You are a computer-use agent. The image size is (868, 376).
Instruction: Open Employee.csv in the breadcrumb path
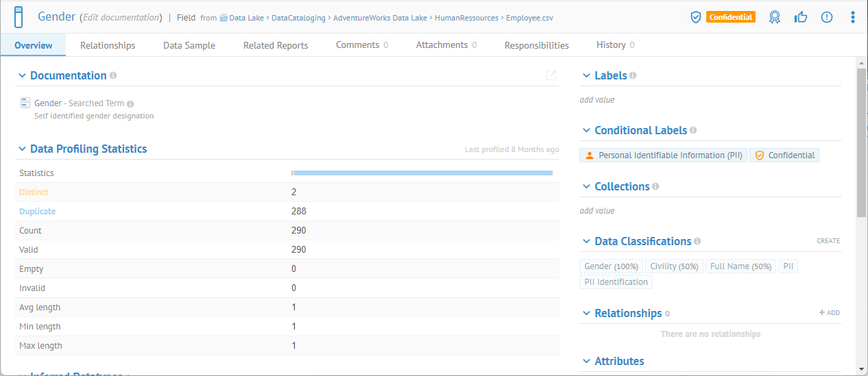tap(529, 18)
